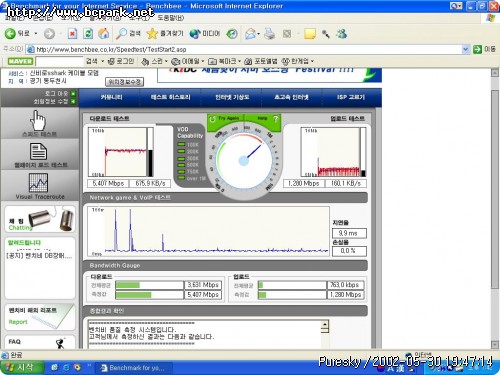Viewport: 500px width, 375px height.
Task: Click the show desktop quick launch icon
Action: pyautogui.click(x=54, y=368)
